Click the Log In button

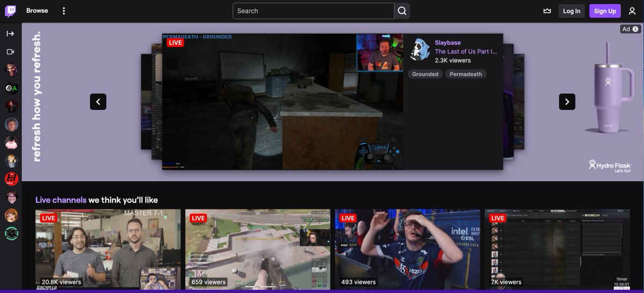click(x=572, y=11)
